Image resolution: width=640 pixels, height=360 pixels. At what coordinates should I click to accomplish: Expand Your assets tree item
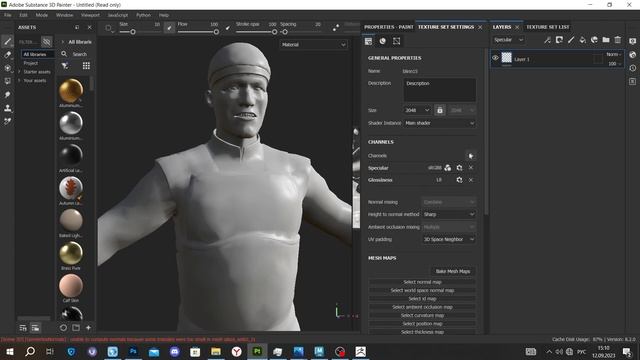pos(19,80)
